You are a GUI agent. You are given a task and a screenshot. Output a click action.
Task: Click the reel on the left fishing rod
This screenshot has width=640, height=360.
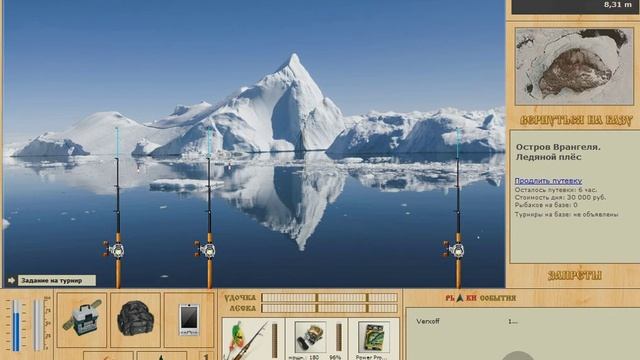[x=114, y=249]
